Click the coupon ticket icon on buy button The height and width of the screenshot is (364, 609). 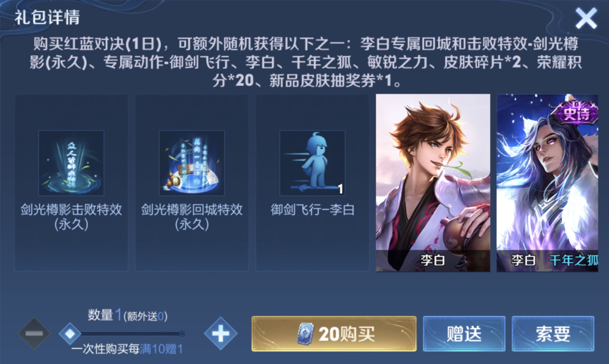pyautogui.click(x=306, y=334)
